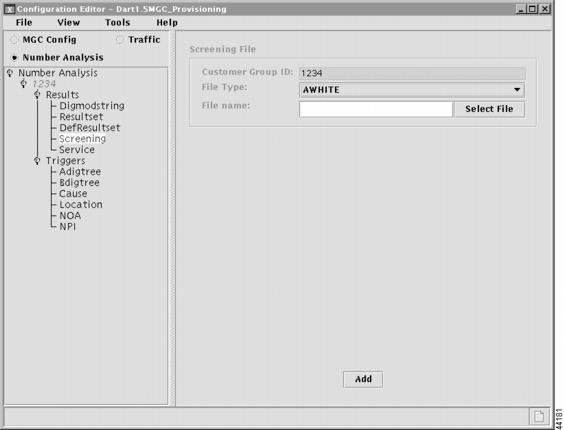Select NOA in the tree
Screen dimensions: 564x430
tap(70, 216)
